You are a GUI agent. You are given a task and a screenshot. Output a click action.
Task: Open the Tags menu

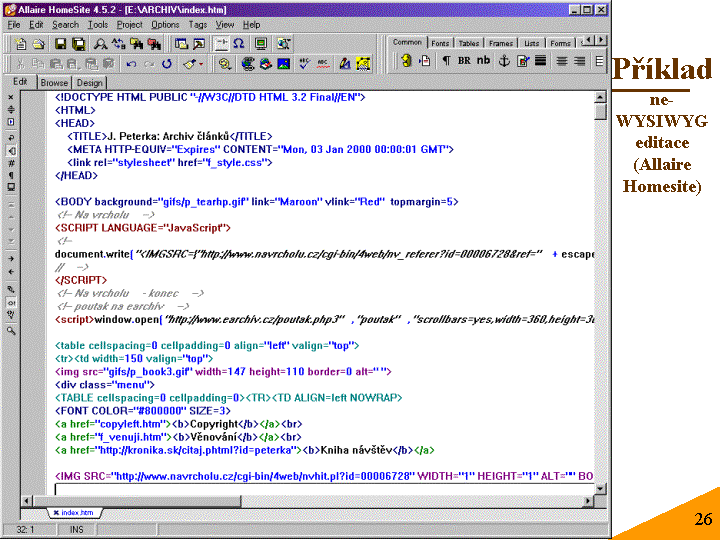pos(198,25)
